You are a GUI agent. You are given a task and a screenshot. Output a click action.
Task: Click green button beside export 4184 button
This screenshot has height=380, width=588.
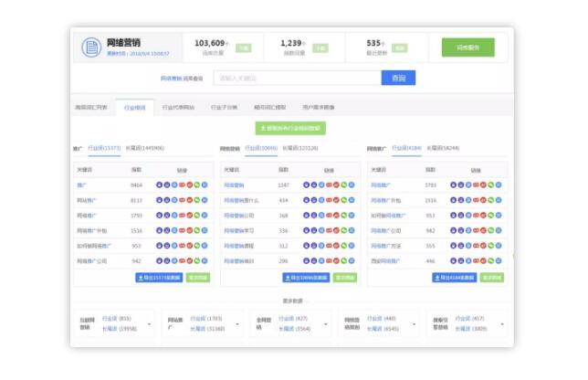click(x=491, y=278)
